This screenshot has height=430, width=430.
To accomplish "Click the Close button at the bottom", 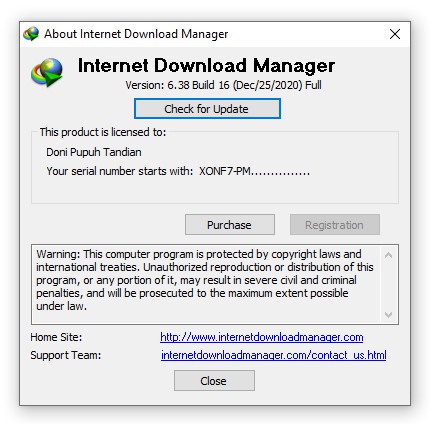I will coord(214,380).
